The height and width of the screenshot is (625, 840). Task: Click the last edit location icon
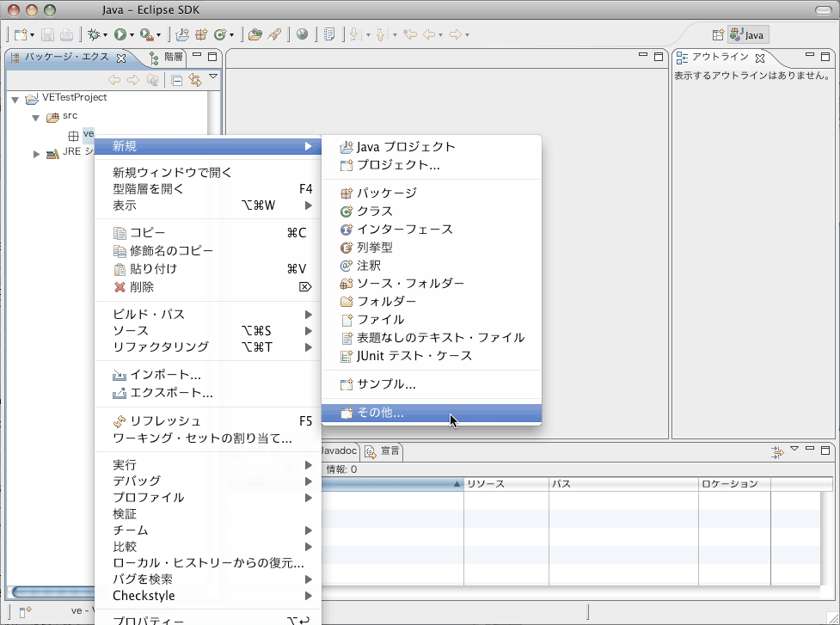coord(410,34)
